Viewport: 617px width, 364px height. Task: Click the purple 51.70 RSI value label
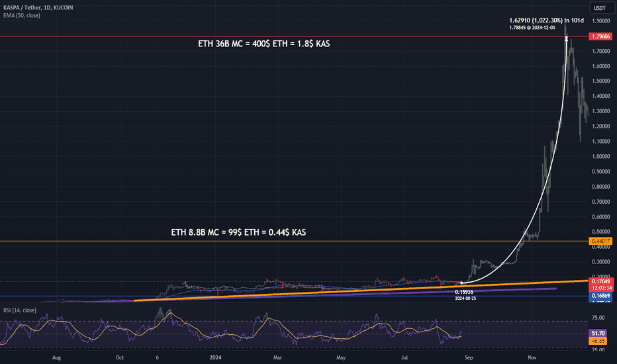click(598, 333)
